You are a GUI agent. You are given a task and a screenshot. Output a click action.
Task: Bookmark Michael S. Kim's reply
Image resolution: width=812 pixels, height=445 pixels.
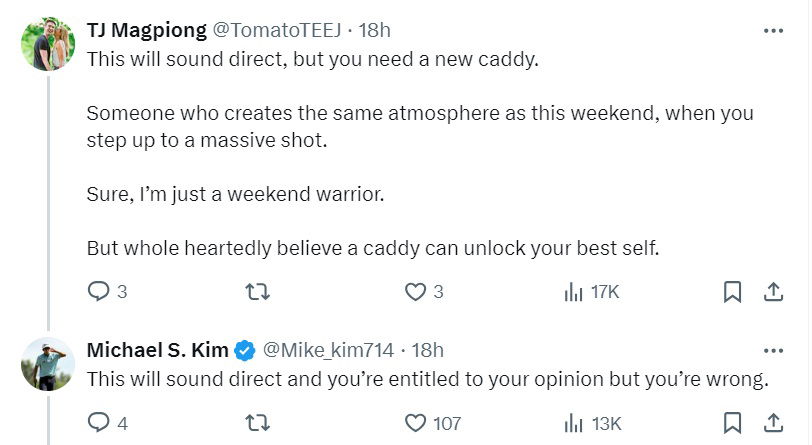pos(732,423)
